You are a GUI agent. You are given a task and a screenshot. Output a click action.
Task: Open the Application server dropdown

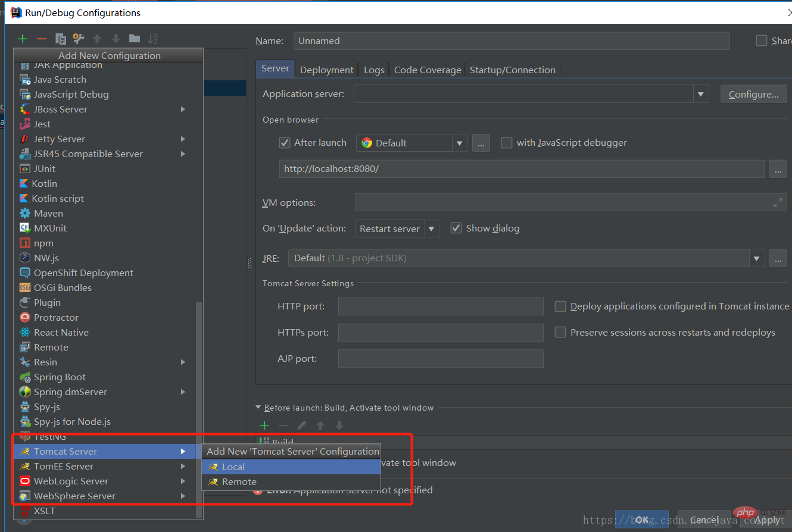tap(701, 94)
